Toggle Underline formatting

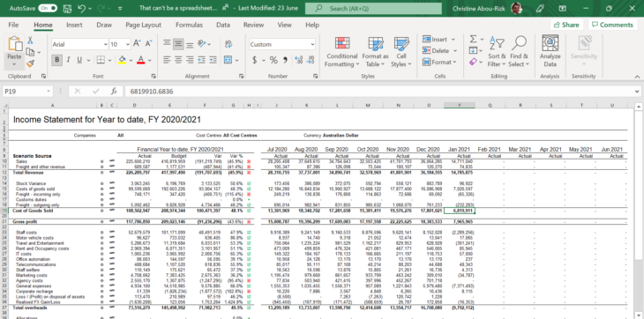pos(79,60)
